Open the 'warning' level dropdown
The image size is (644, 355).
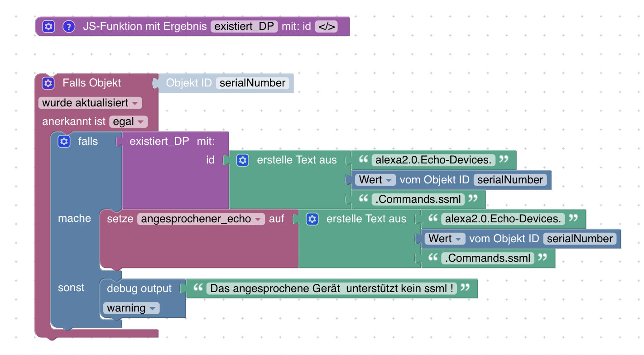(x=131, y=308)
